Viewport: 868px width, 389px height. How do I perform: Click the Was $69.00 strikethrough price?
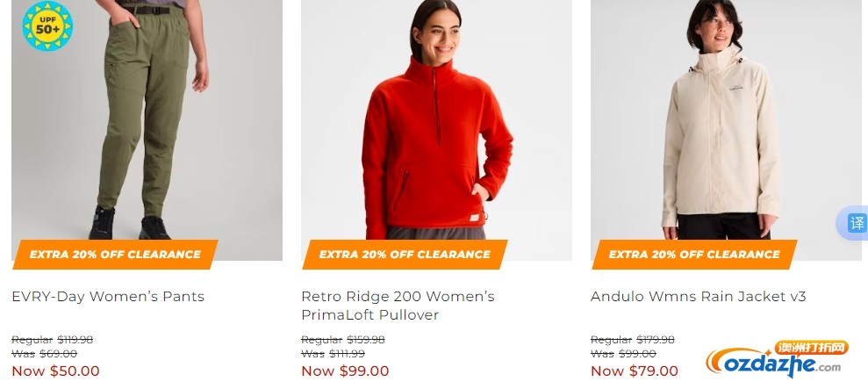(44, 354)
